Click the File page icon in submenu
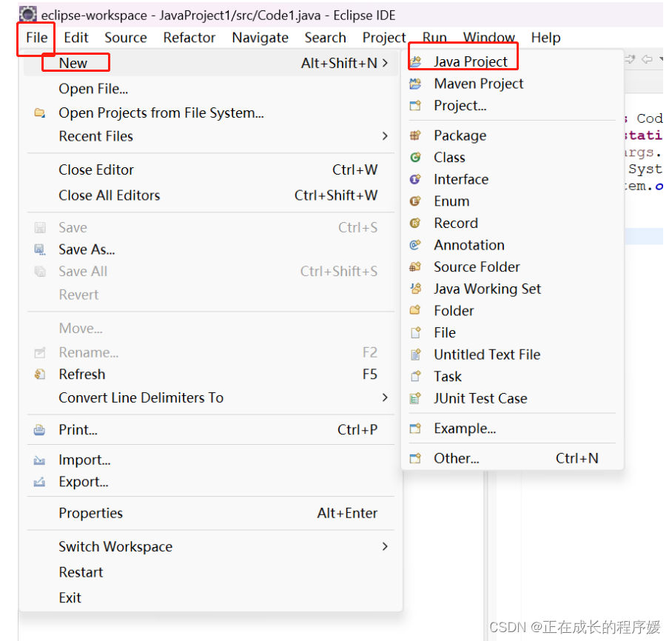This screenshot has width=672, height=641. pyautogui.click(x=415, y=332)
